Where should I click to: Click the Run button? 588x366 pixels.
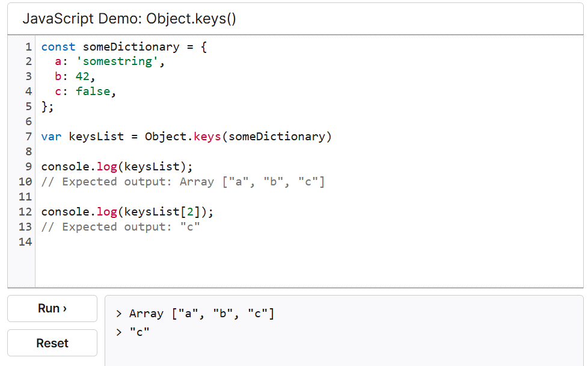52,308
